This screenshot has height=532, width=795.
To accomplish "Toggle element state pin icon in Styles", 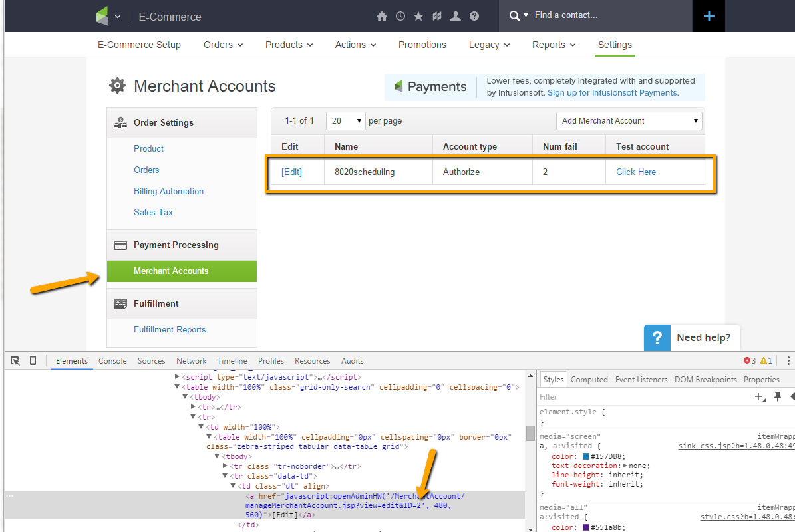I will pos(778,397).
